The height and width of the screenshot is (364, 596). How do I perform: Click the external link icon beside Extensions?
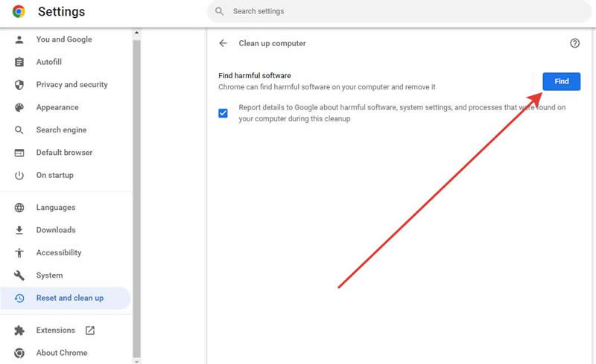point(90,331)
